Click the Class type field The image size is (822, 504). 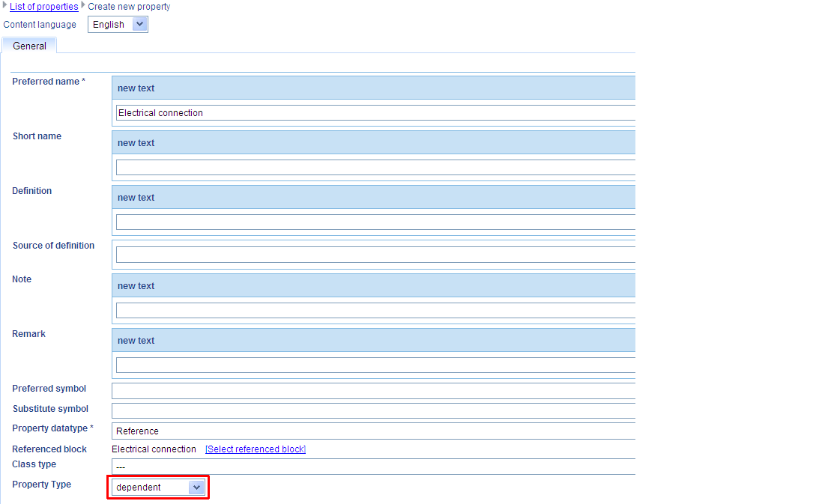click(x=375, y=467)
